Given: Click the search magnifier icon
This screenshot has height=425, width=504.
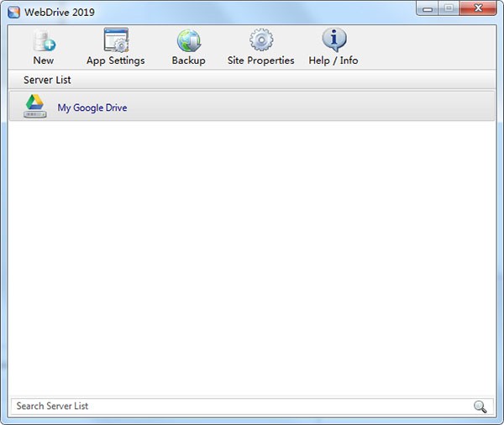Looking at the screenshot, I should coord(480,407).
